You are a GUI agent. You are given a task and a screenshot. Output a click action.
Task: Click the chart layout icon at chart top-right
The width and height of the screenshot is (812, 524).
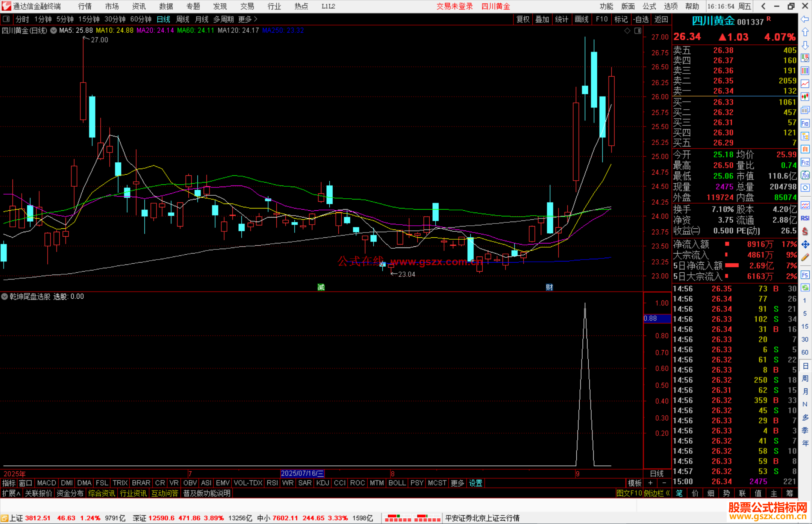tap(638, 31)
